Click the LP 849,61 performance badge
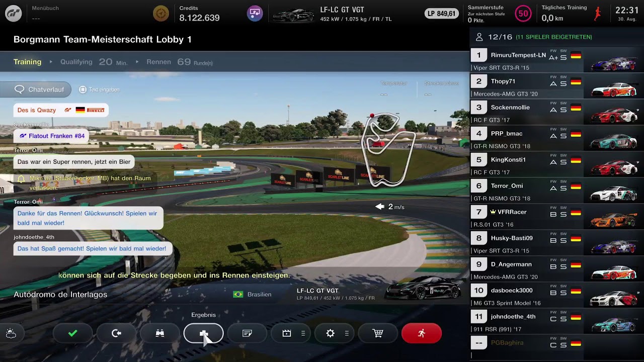 [442, 14]
